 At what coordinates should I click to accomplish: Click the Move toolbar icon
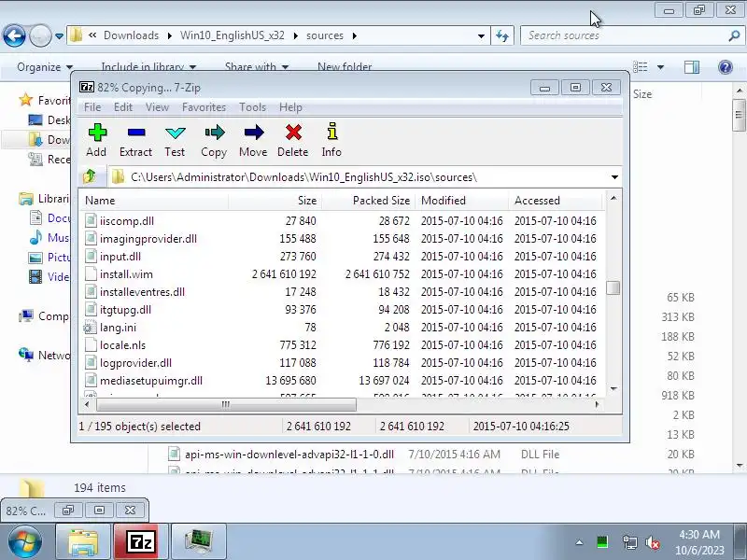point(253,133)
